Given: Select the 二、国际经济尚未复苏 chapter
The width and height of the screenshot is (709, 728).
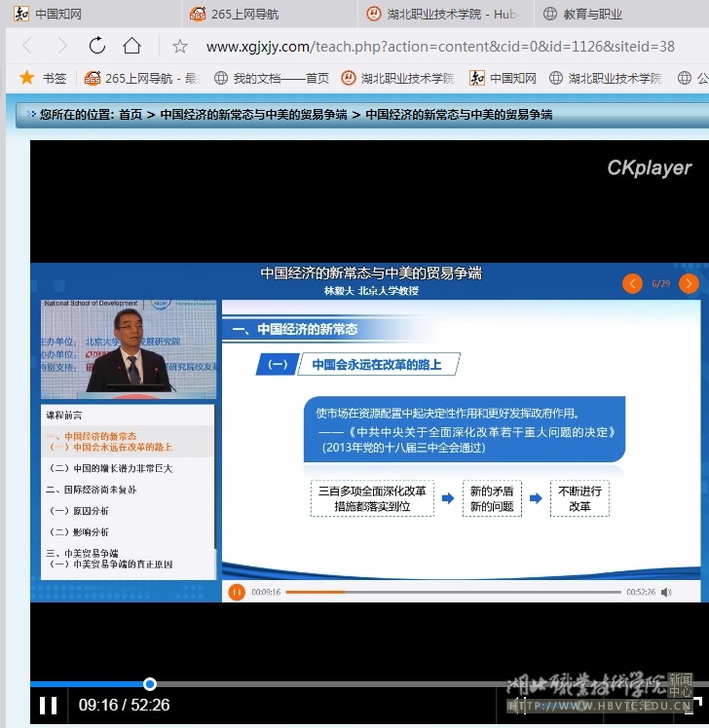Looking at the screenshot, I should pyautogui.click(x=92, y=490).
